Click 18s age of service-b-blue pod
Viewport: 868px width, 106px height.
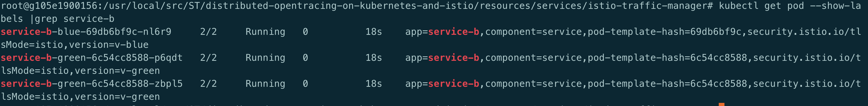point(374,32)
